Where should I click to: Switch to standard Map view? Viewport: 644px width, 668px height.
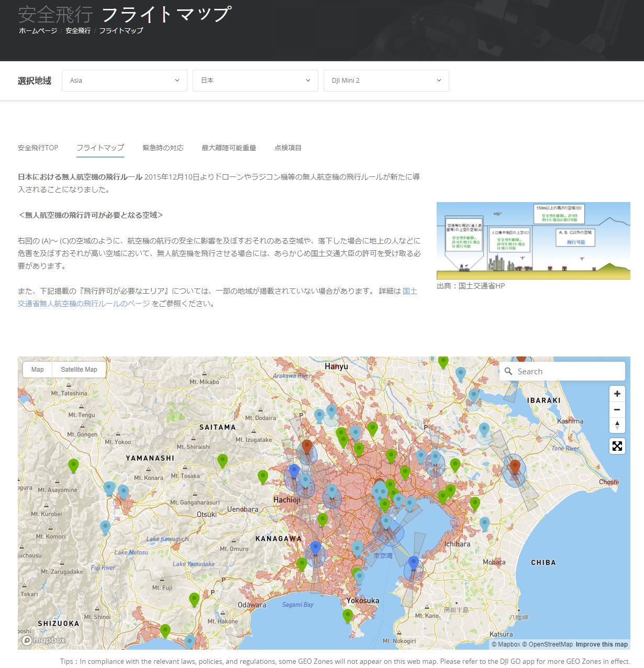38,370
